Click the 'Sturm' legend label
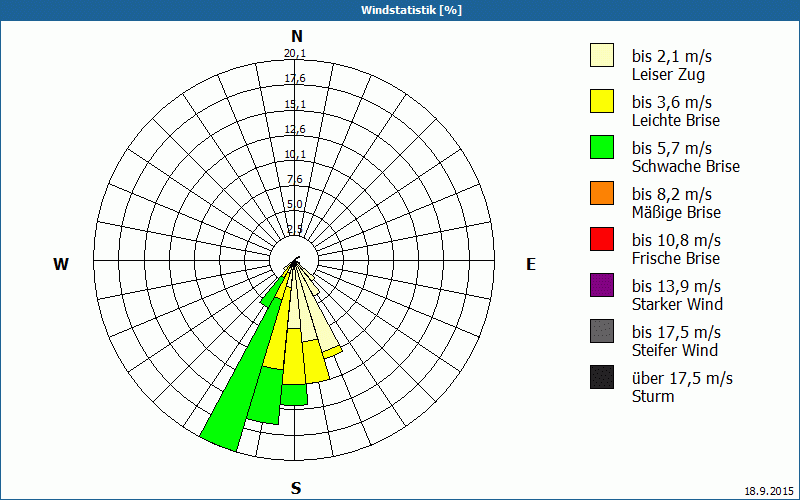This screenshot has height=500, width=800. click(x=653, y=396)
